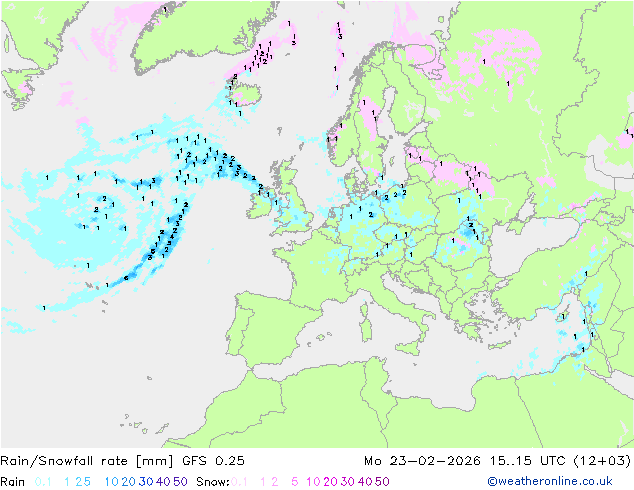Click the 20 value in the Rain legend
The height and width of the screenshot is (490, 634).
129,482
